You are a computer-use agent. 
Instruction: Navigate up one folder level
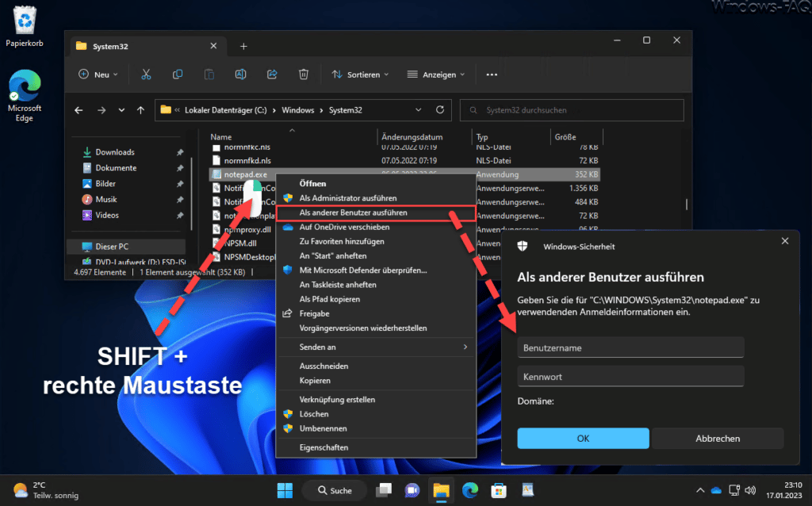click(x=141, y=110)
